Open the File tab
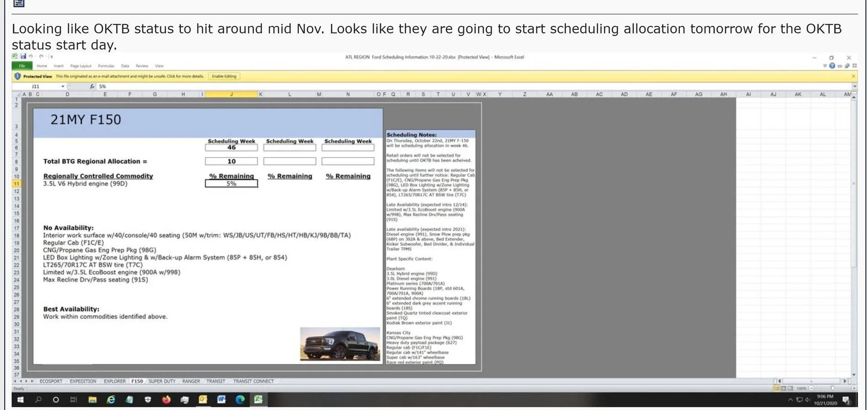The image size is (868, 410). [x=22, y=66]
